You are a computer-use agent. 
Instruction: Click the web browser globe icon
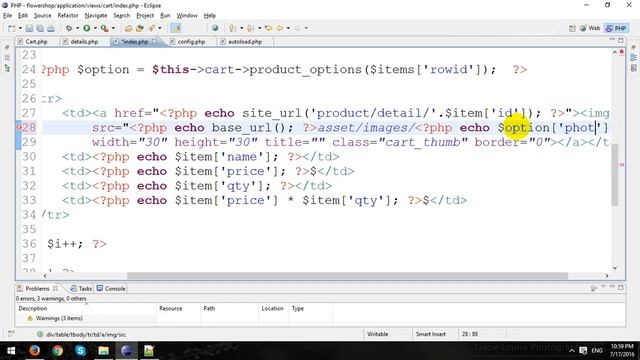click(x=215, y=28)
